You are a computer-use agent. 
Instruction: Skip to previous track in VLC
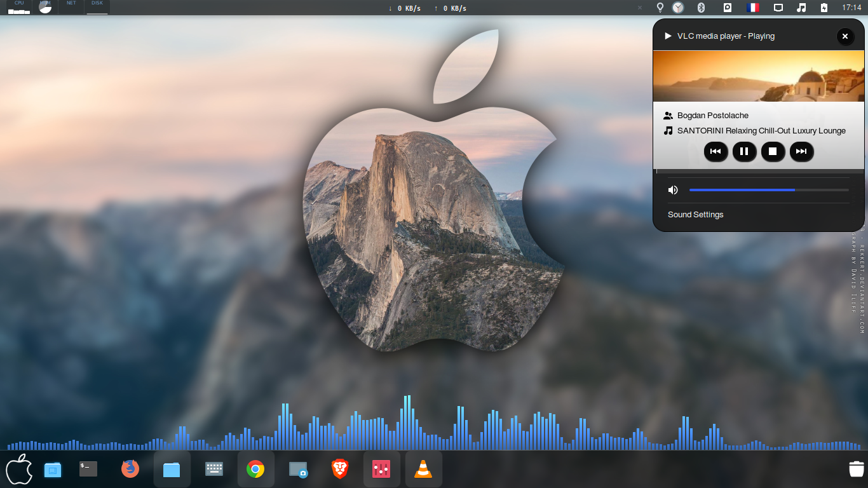(715, 151)
